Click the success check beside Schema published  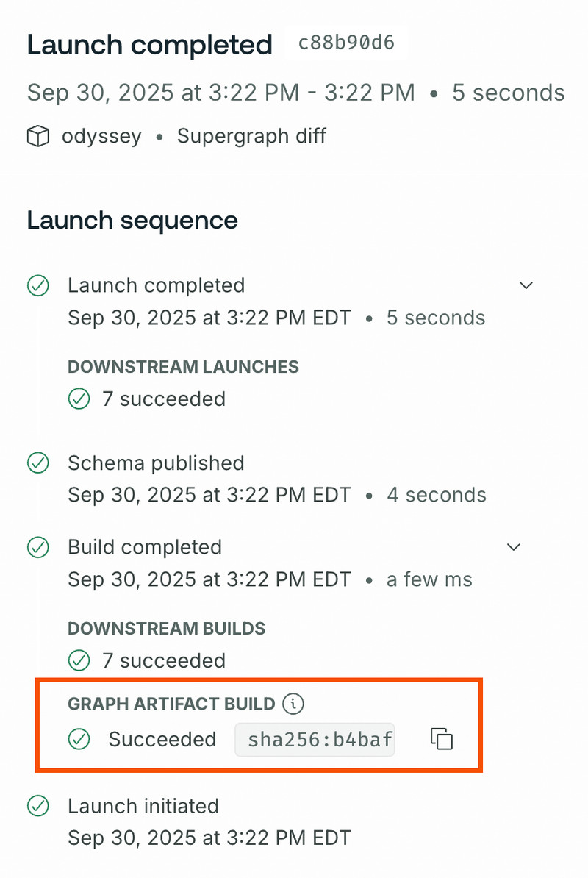(37, 463)
